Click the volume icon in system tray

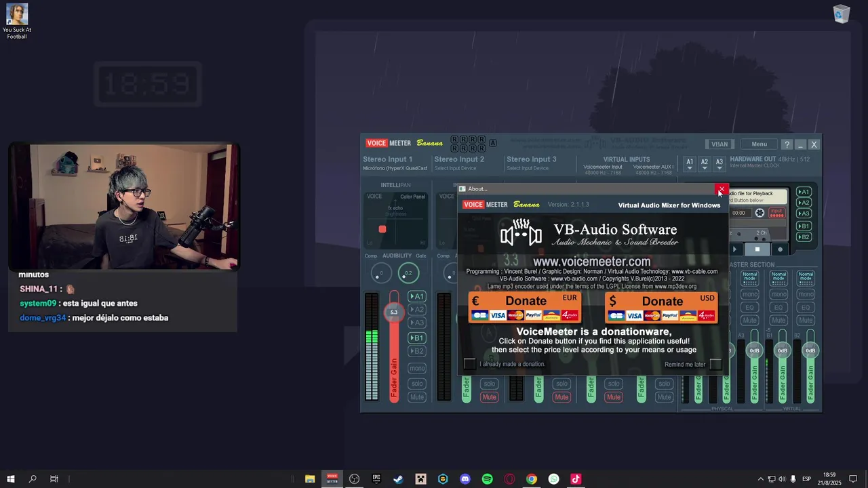point(782,479)
